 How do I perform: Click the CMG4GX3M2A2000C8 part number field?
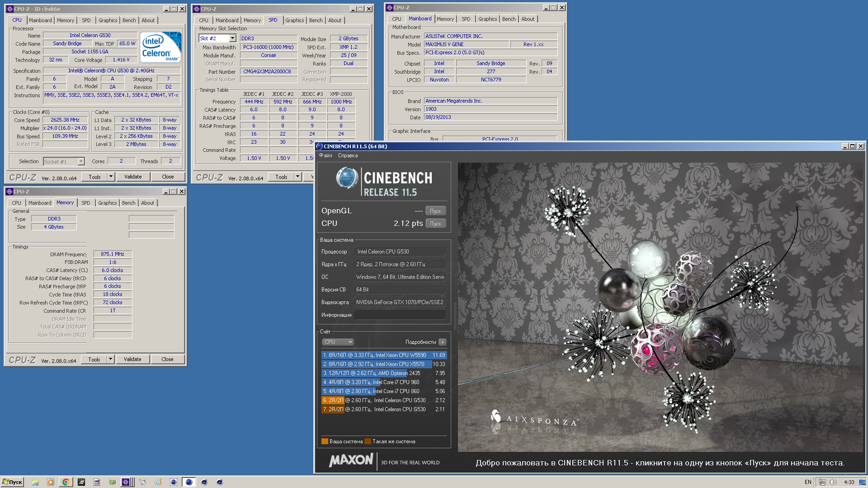(269, 71)
